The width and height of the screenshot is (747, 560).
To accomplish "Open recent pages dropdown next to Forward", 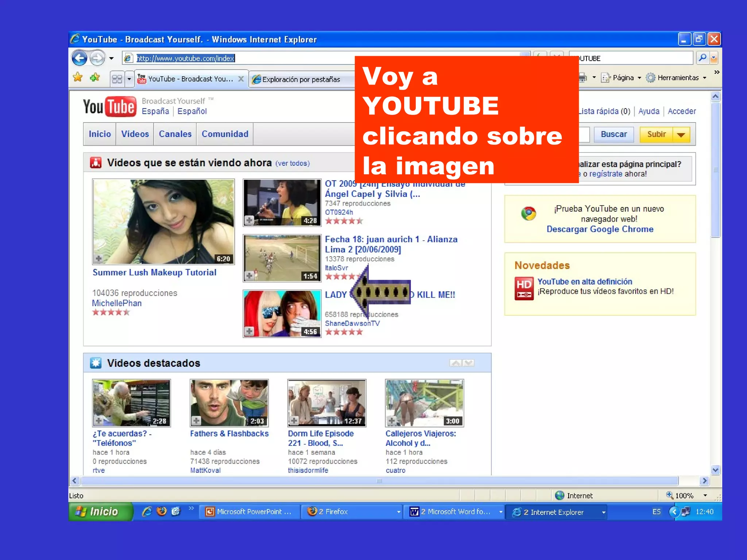I will tap(111, 58).
